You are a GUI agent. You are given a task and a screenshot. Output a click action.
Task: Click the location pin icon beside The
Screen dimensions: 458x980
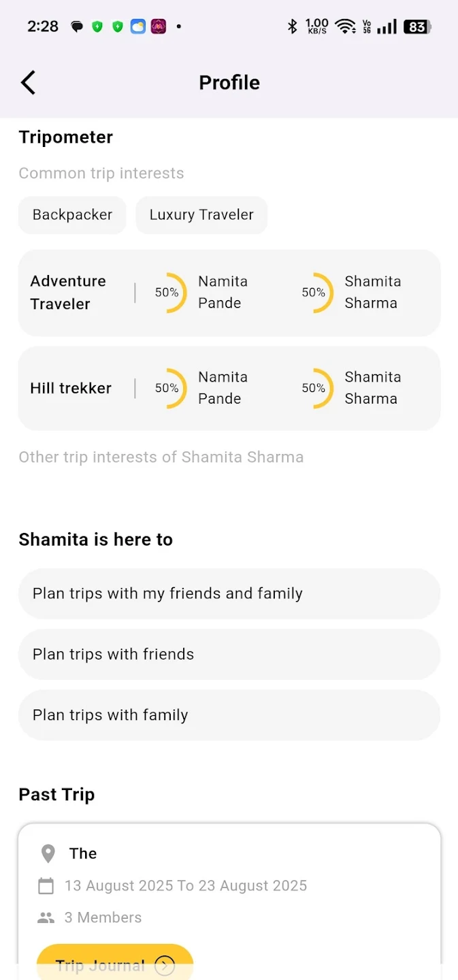pyautogui.click(x=48, y=853)
